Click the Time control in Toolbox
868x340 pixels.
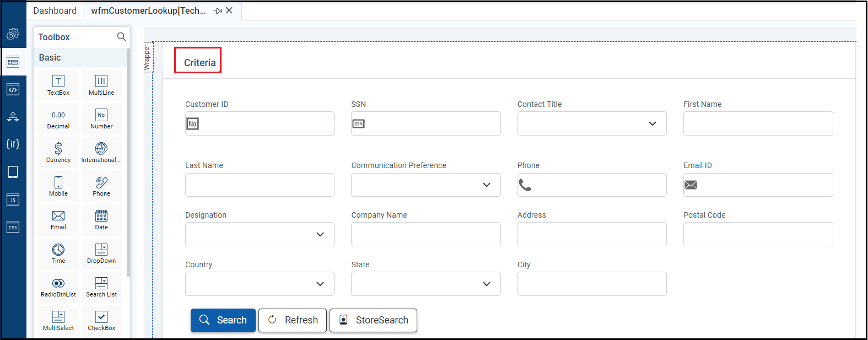[58, 253]
